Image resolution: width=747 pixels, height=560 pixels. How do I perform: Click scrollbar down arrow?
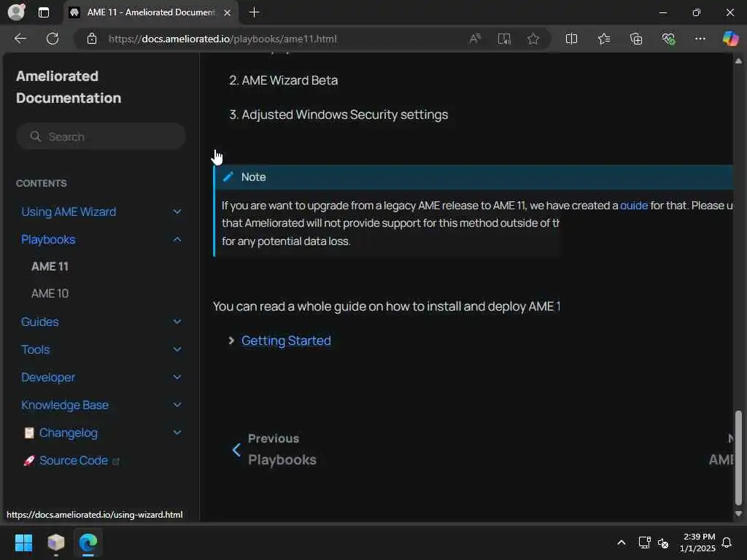pos(738,514)
